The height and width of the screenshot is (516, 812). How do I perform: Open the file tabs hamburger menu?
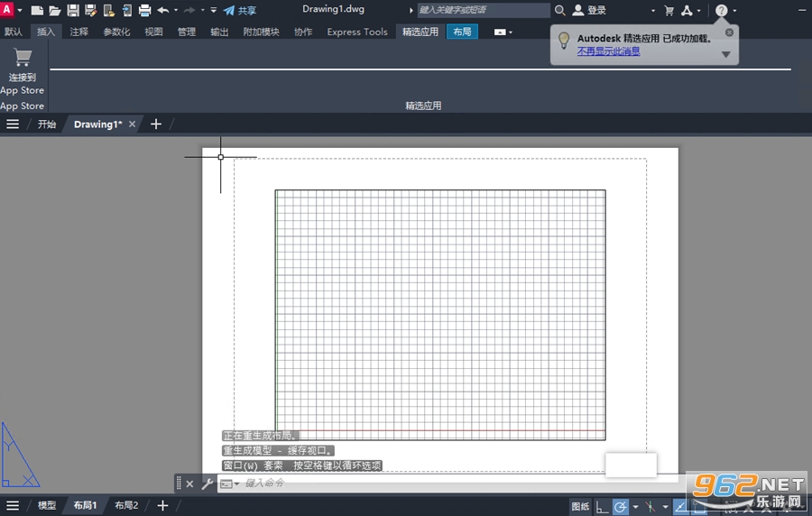pyautogui.click(x=13, y=124)
